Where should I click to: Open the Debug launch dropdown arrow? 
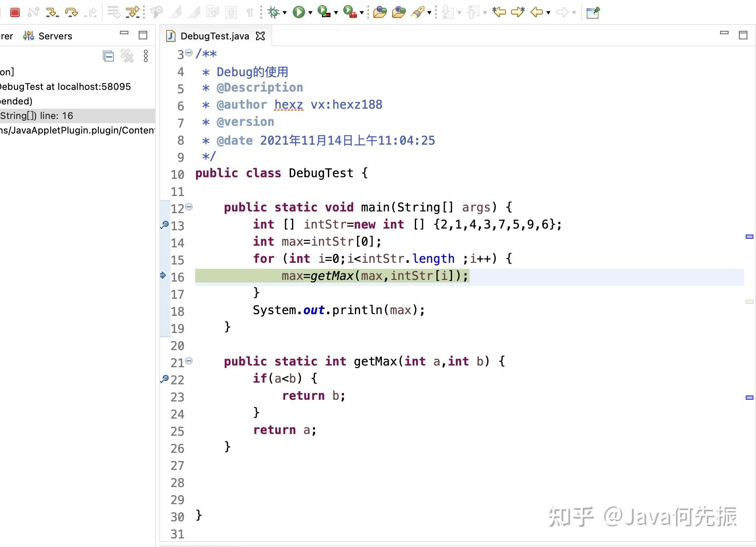[x=285, y=13]
